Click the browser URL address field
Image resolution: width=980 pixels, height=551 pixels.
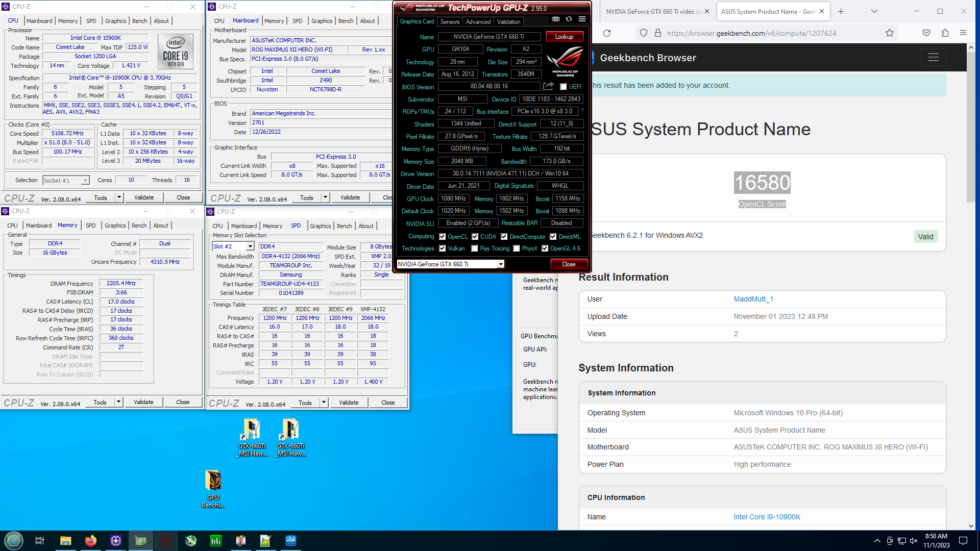751,33
